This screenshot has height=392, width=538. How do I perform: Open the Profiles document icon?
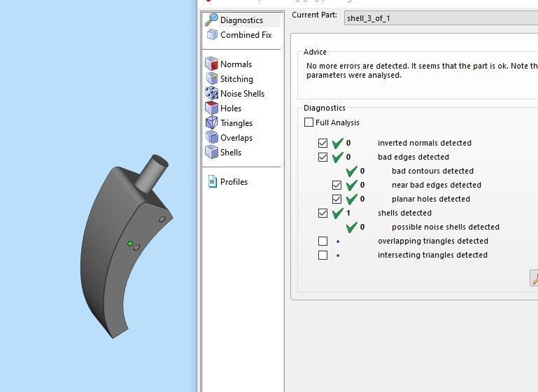[x=213, y=181]
